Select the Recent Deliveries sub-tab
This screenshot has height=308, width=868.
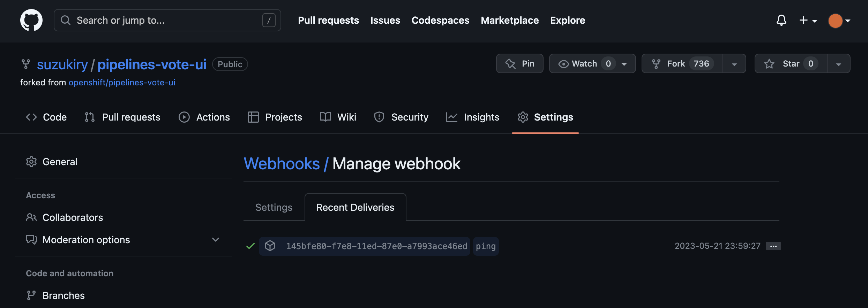(x=355, y=207)
